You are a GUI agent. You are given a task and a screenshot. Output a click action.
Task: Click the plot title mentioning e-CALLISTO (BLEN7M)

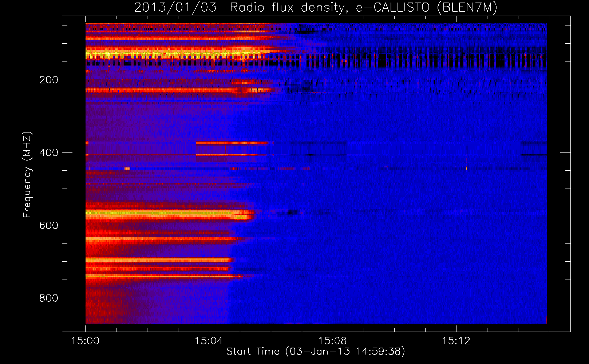point(316,7)
